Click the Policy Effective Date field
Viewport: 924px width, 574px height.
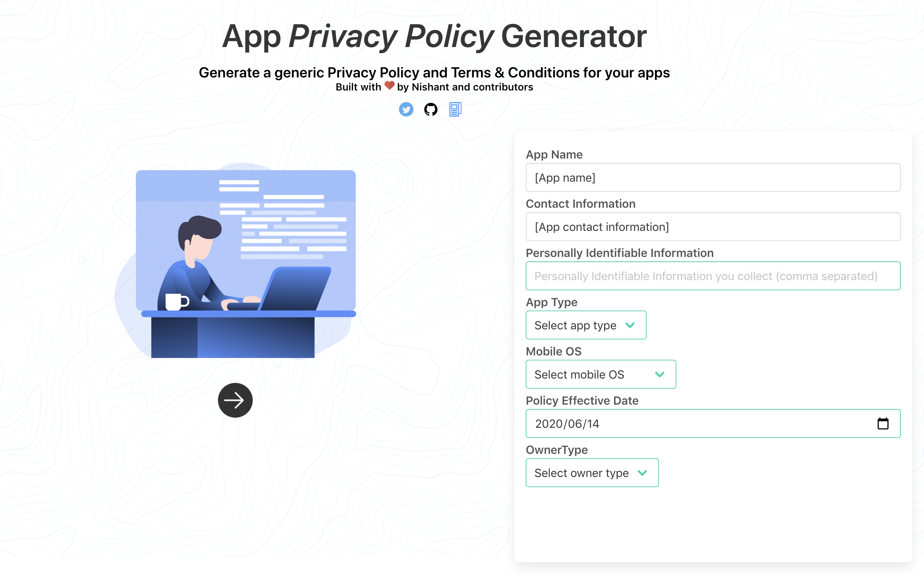(713, 423)
